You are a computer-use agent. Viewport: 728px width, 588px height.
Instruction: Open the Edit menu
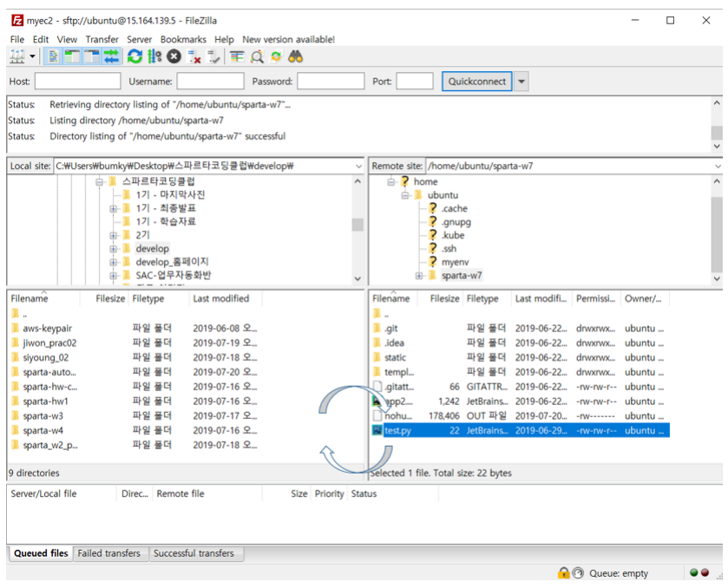(x=41, y=39)
